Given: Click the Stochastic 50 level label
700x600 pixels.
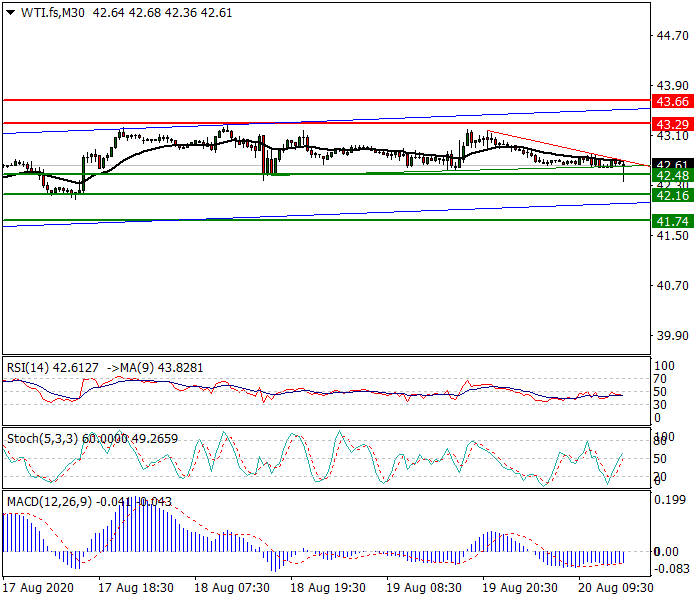Looking at the screenshot, I should [x=660, y=459].
